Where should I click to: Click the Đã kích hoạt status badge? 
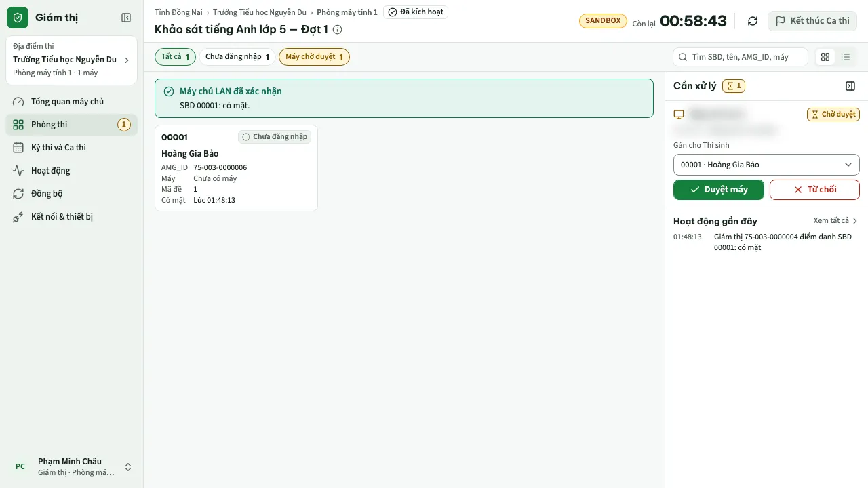(416, 12)
